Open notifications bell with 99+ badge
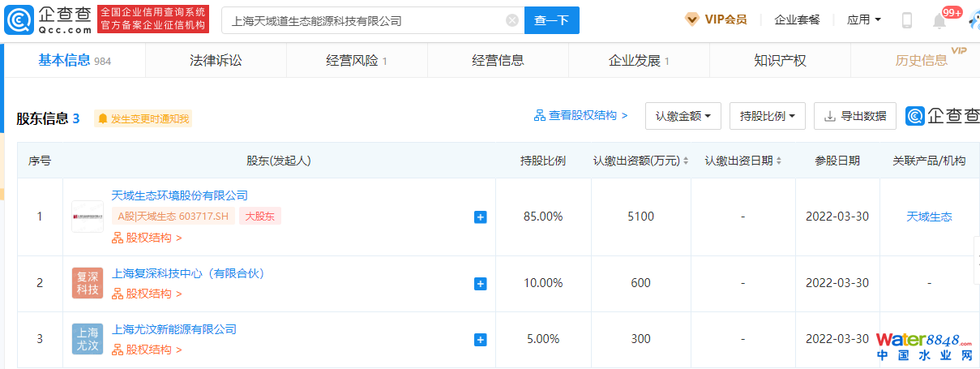This screenshot has width=980, height=369. [939, 21]
